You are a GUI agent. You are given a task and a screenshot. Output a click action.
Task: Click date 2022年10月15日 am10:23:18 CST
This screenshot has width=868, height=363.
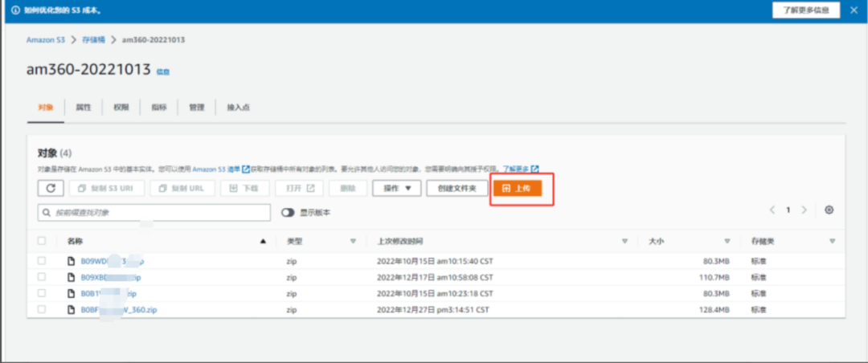pos(435,293)
